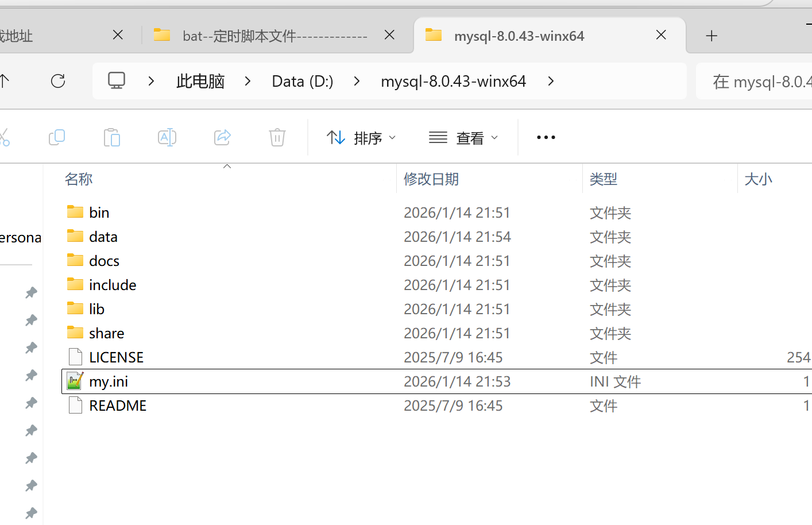Select the include folder name
Viewport: 812px width, 525px height.
pyautogui.click(x=113, y=285)
